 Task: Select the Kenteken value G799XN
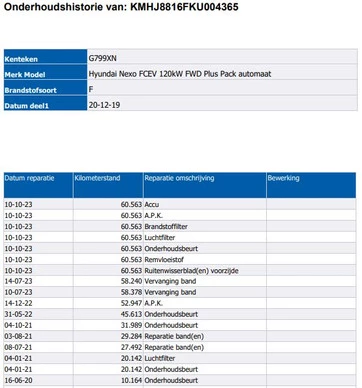coord(103,58)
